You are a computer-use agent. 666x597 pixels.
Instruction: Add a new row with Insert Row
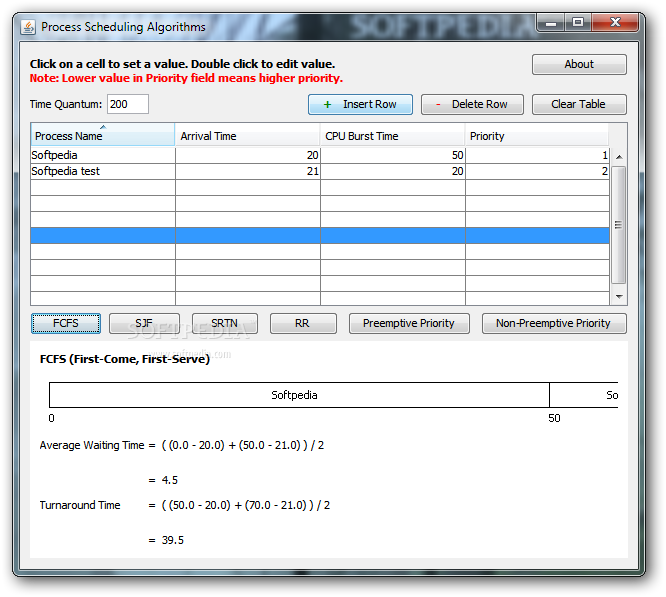pyautogui.click(x=360, y=104)
